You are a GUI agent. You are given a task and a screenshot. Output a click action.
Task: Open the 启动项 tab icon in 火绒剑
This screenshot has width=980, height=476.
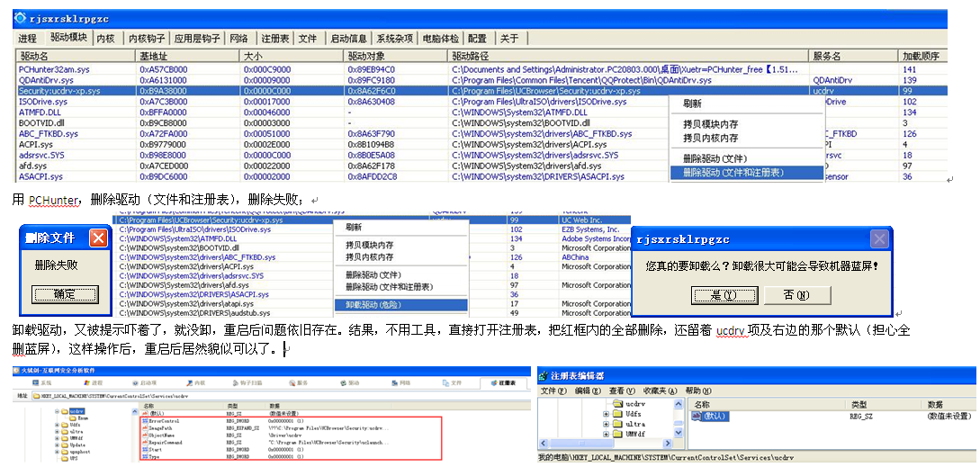pyautogui.click(x=135, y=382)
